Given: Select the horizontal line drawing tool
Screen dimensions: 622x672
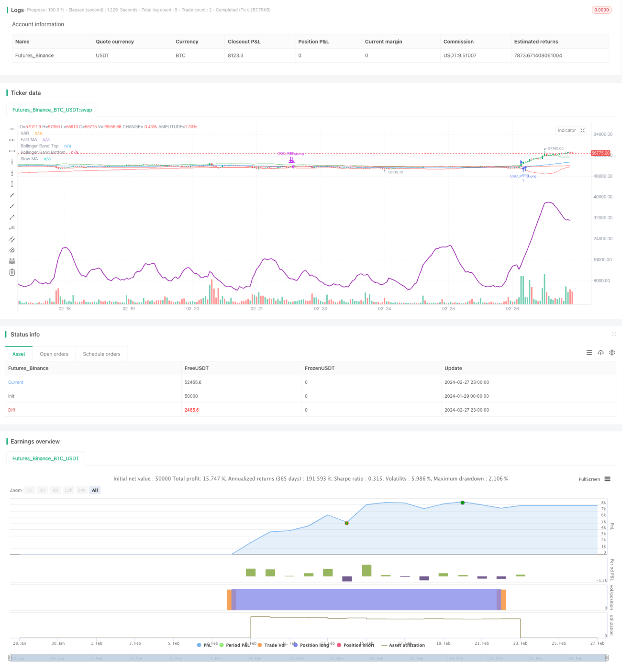Looking at the screenshot, I should click(x=12, y=129).
